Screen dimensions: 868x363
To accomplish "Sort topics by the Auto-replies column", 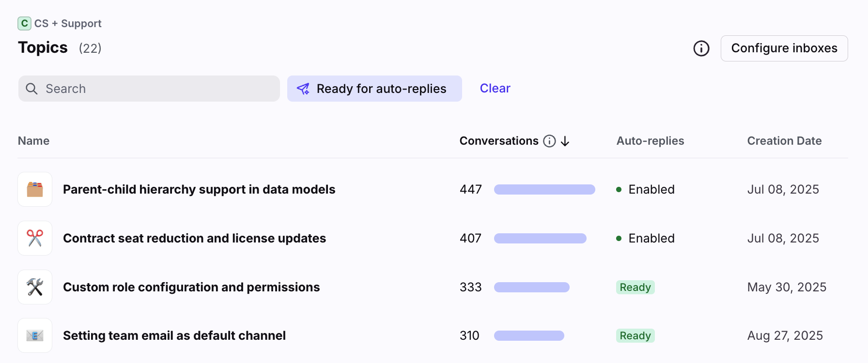I will click(x=650, y=141).
